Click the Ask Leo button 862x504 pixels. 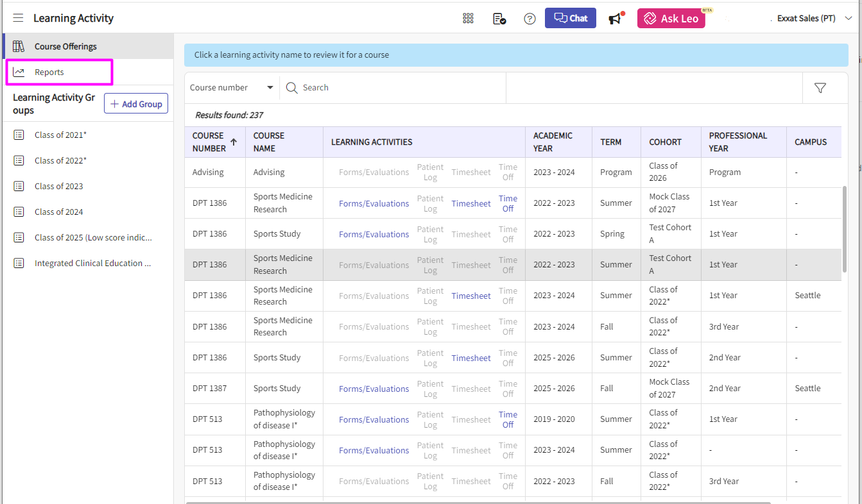coord(671,19)
